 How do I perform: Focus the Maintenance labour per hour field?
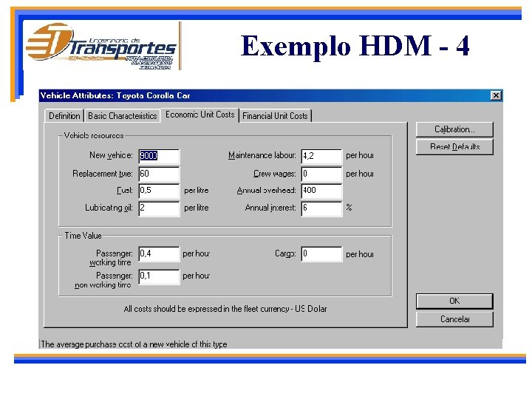point(321,156)
